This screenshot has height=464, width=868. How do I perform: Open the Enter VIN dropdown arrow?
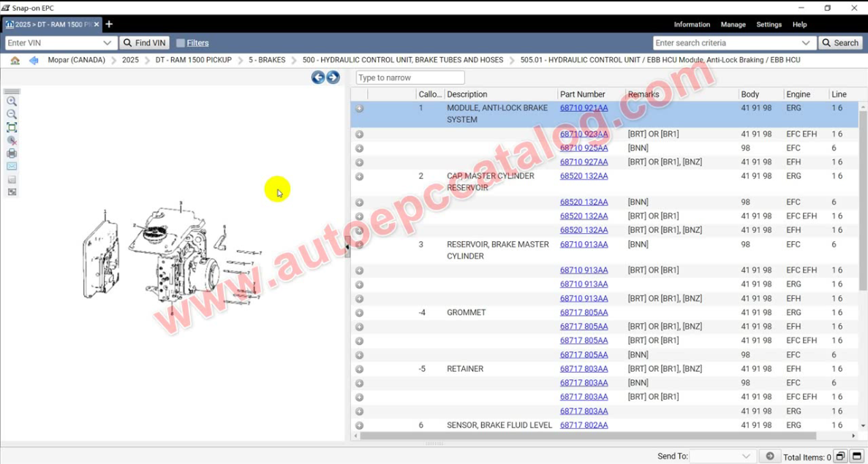(x=107, y=43)
